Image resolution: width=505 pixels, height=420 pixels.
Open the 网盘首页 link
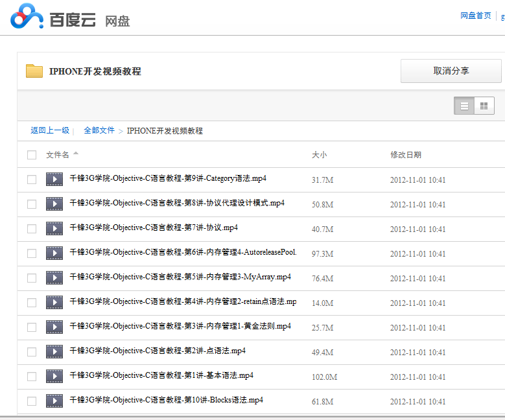click(x=475, y=16)
